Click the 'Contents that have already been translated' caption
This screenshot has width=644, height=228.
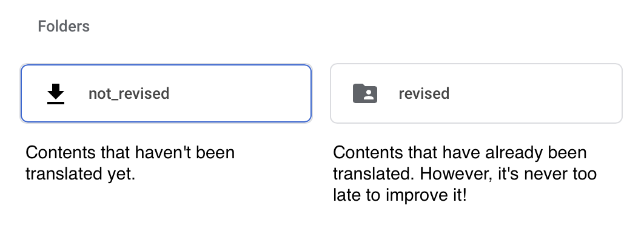point(465,174)
